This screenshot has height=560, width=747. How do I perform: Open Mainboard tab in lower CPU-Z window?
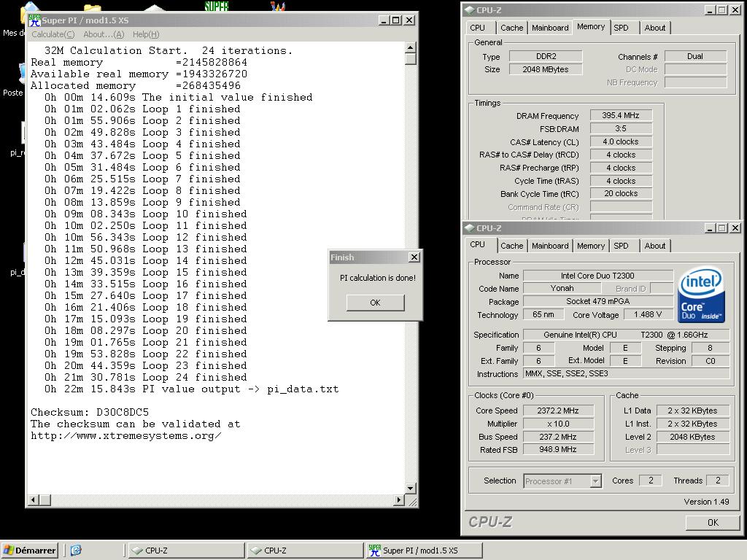coord(550,246)
